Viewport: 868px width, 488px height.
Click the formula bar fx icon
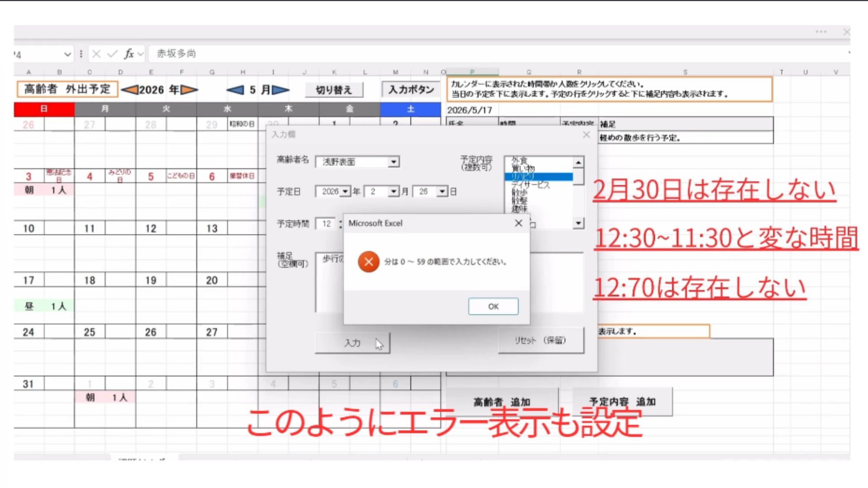[x=129, y=54]
